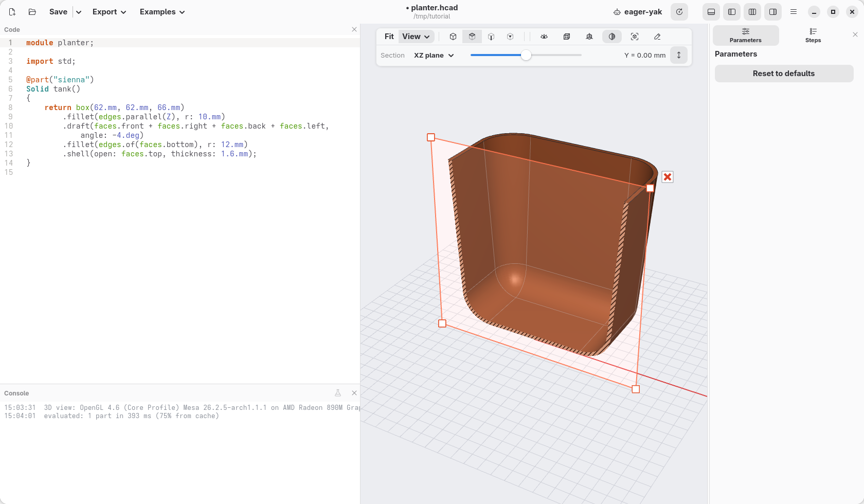Image resolution: width=864 pixels, height=504 pixels.
Task: Click the wireframe box icon
Action: tap(567, 37)
